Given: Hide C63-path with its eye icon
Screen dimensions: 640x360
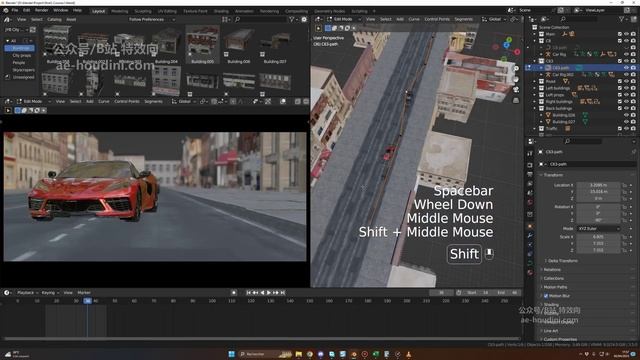Looking at the screenshot, I should click(x=627, y=68).
